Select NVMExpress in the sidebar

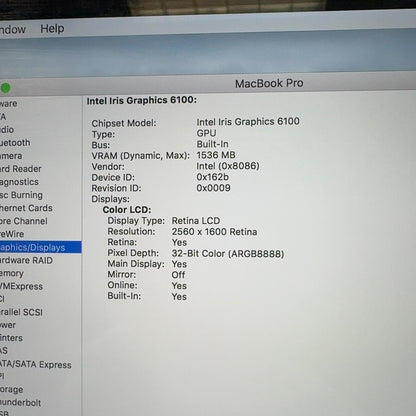click(21, 286)
